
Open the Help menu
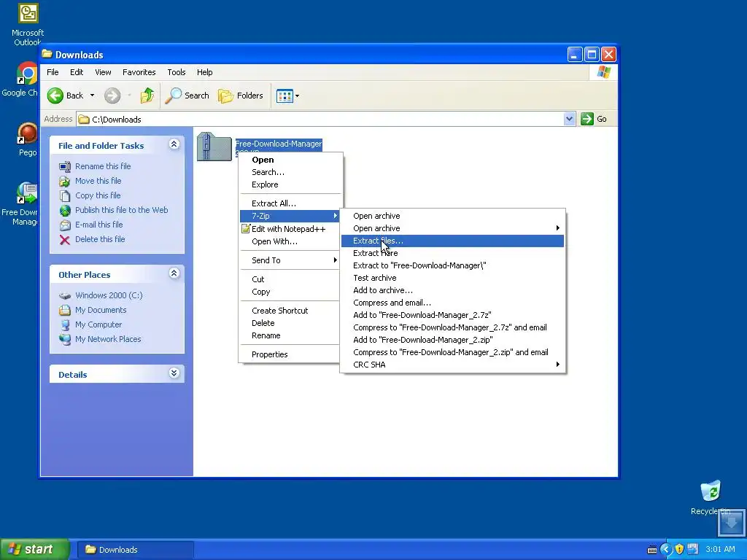205,72
